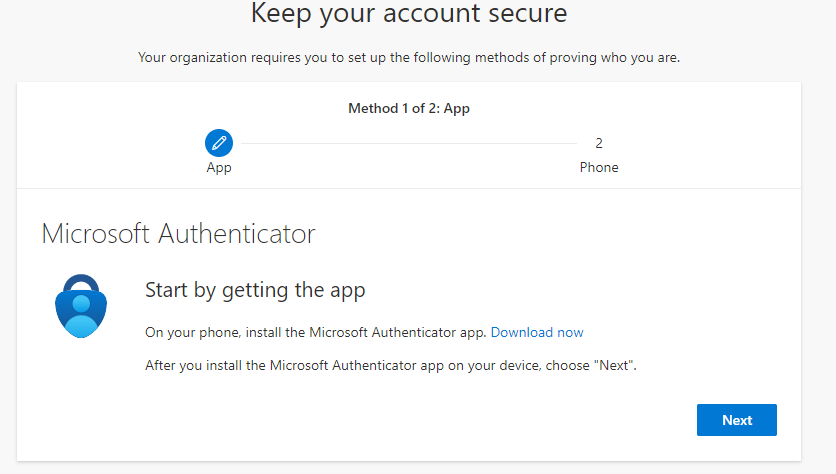
Task: Click the Microsoft Authenticator lock logo
Action: (79, 305)
